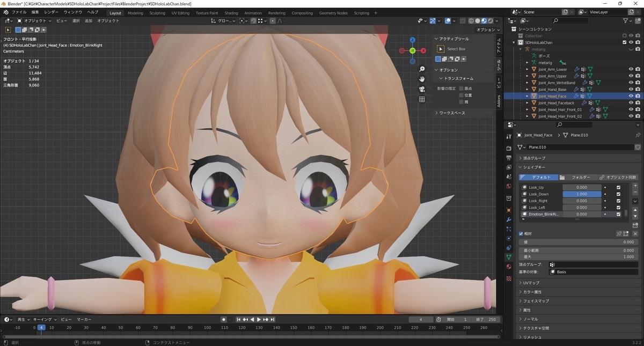
Task: Open the マーカー timeline menu
Action: (84, 320)
